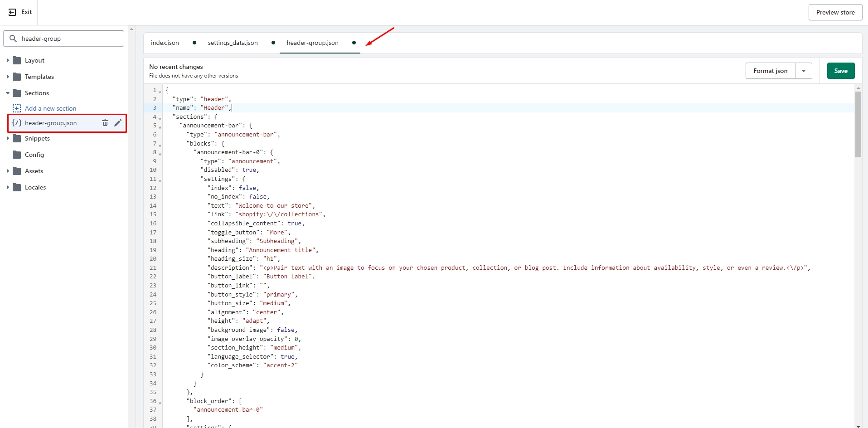Click the Config folder icon

click(x=17, y=155)
